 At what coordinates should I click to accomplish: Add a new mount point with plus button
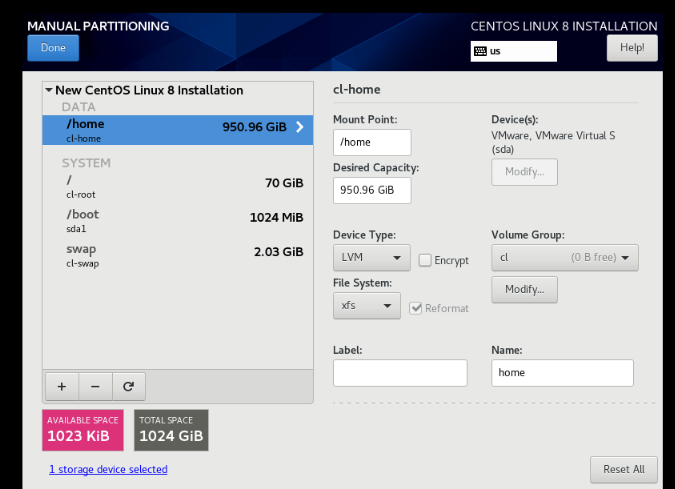62,387
